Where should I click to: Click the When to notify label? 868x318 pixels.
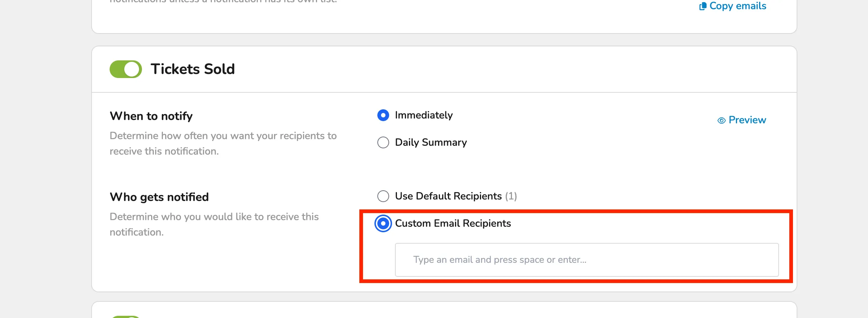(x=151, y=116)
